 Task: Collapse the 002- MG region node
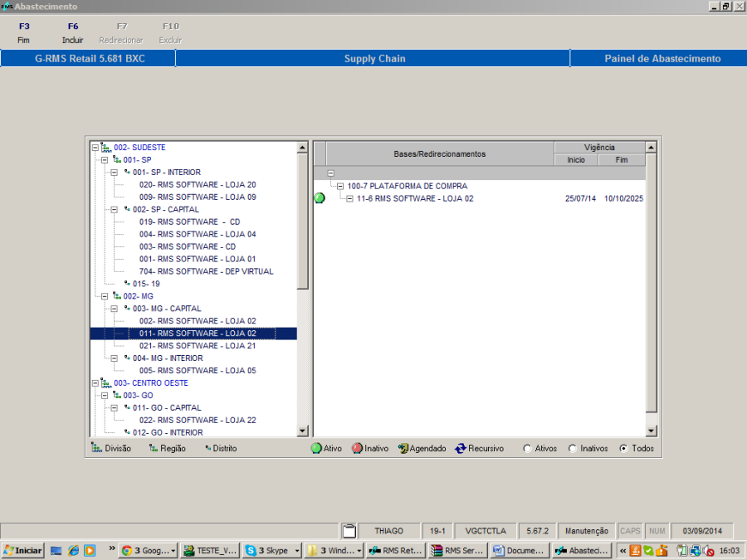point(105,296)
